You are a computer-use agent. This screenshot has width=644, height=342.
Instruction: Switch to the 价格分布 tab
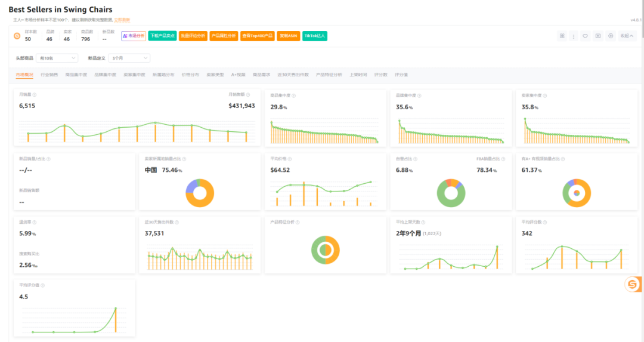click(x=191, y=75)
